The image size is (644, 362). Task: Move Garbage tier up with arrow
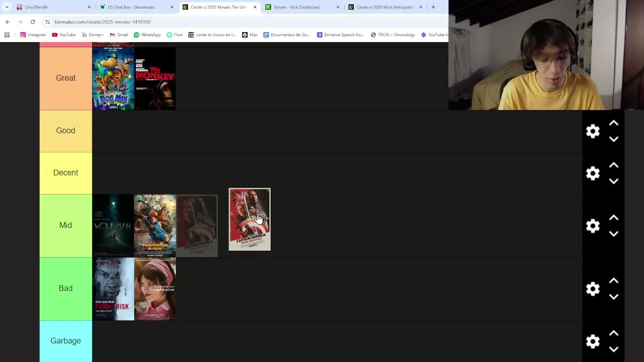click(x=614, y=333)
